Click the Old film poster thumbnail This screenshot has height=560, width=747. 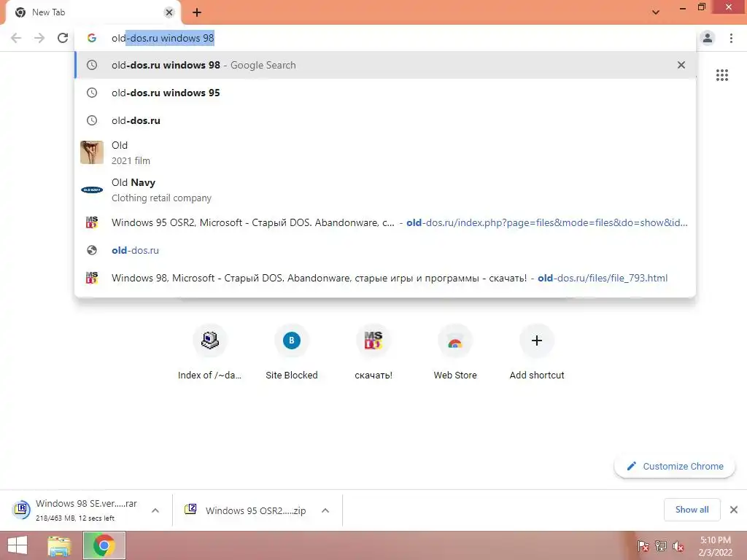point(92,152)
